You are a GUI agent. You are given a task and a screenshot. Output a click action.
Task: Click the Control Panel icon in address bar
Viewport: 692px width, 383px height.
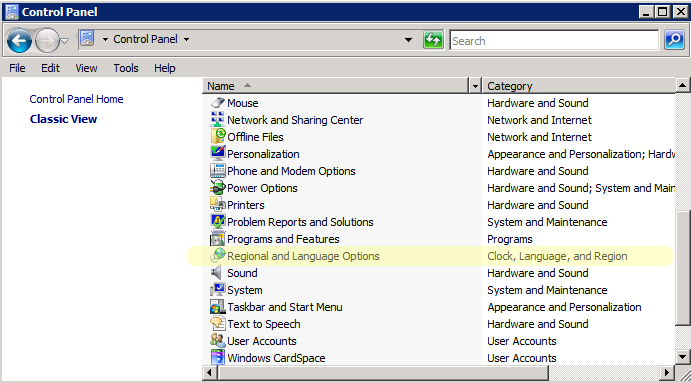(x=87, y=39)
